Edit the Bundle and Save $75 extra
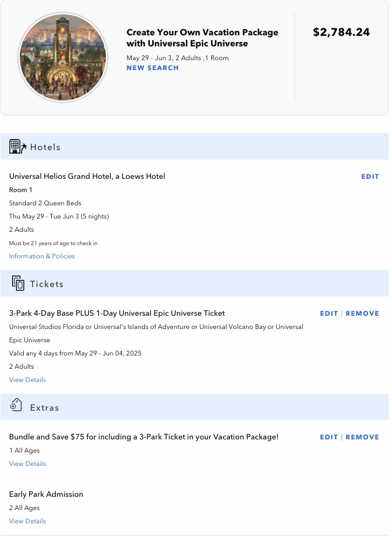Image resolution: width=392 pixels, height=536 pixels. pos(329,437)
